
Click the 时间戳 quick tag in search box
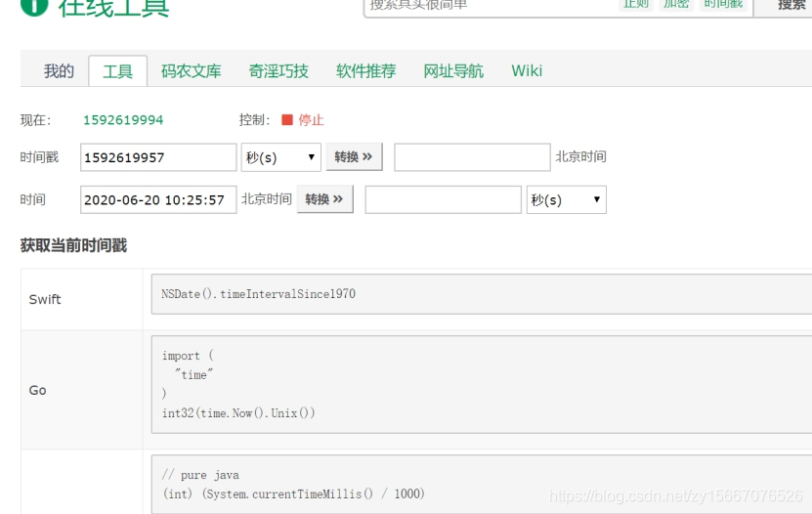point(723,4)
